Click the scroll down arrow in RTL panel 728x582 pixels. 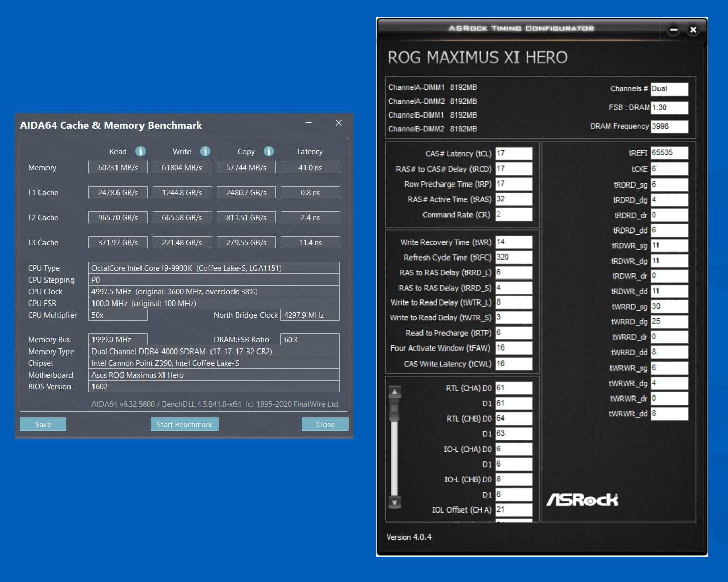pos(394,502)
